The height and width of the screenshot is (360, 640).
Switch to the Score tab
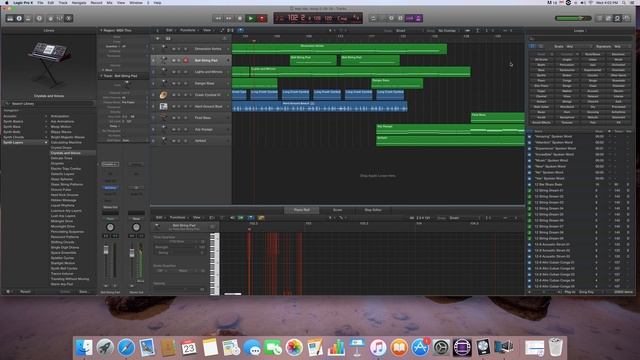pyautogui.click(x=338, y=210)
